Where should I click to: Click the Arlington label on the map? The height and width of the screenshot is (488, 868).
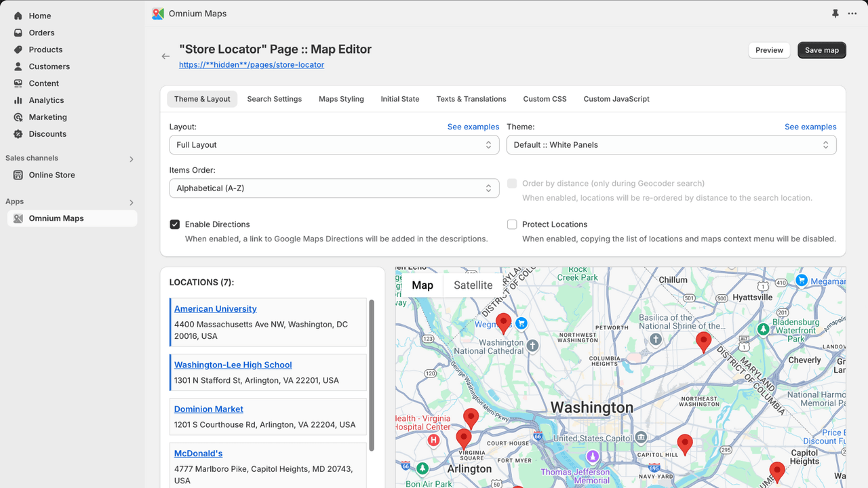click(x=469, y=469)
